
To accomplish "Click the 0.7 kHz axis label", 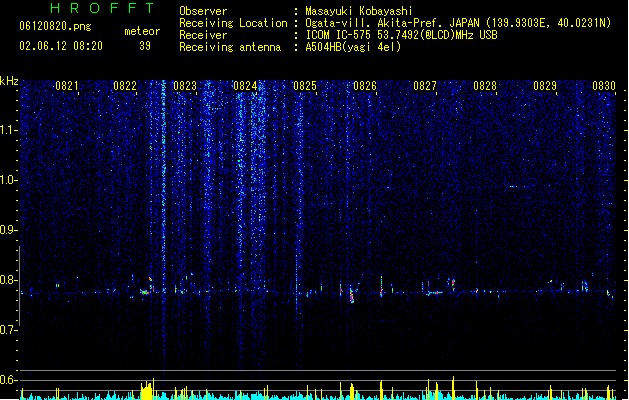I will (x=9, y=330).
